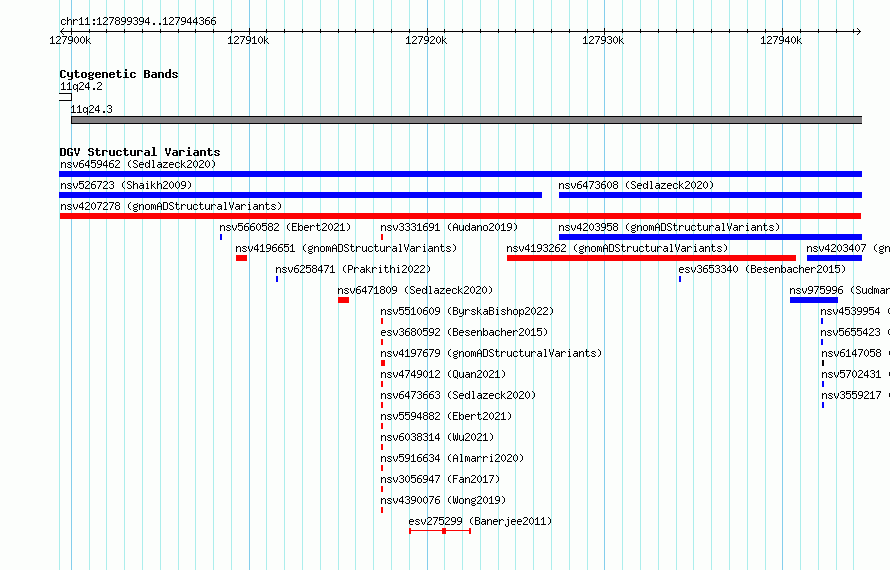The image size is (890, 570).
Task: Select the nsv5594882 (Ebert2021) label
Action: 446,416
